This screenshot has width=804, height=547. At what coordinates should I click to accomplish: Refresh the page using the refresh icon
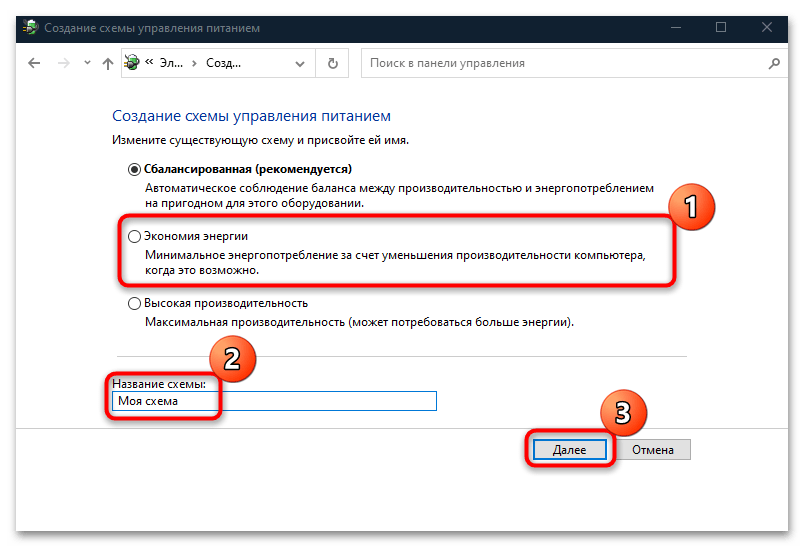(x=332, y=63)
